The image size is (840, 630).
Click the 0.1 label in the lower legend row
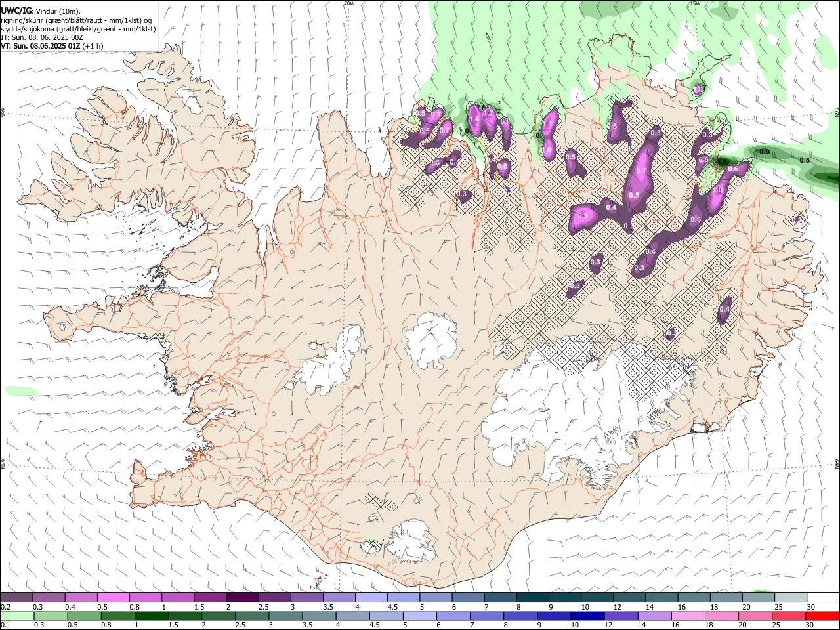pos(5,625)
